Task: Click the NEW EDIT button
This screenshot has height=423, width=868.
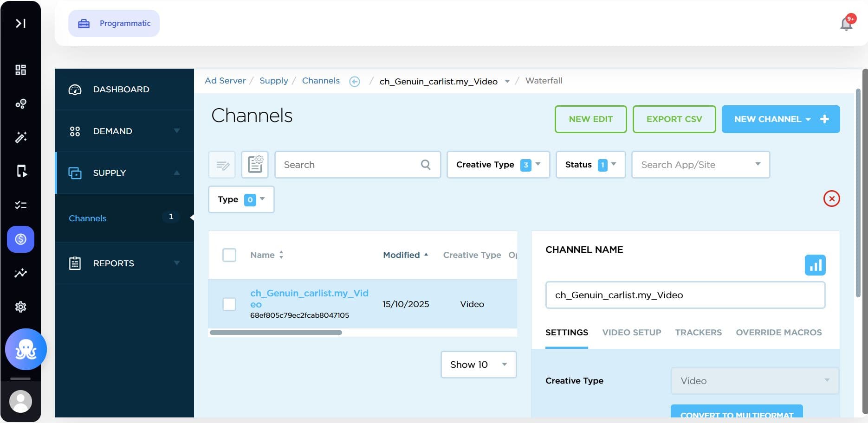Action: [x=590, y=119]
